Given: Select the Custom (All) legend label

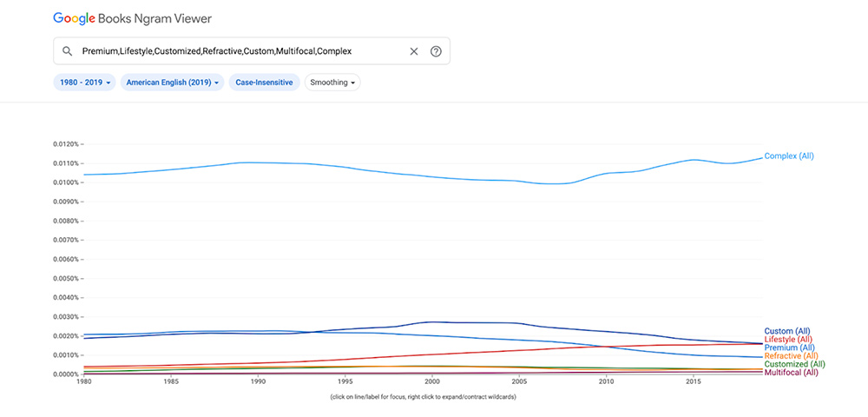Looking at the screenshot, I should pos(786,331).
